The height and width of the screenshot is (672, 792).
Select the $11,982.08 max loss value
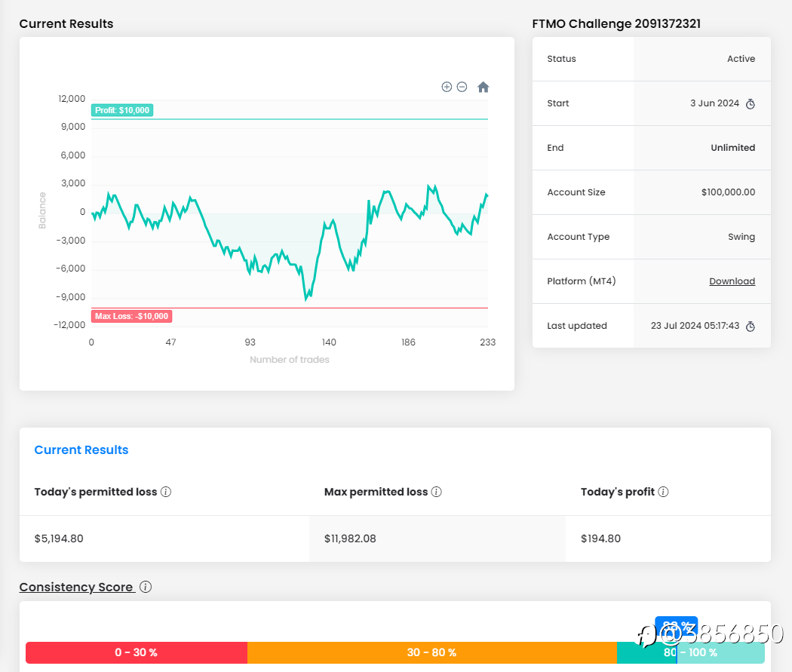tap(350, 539)
